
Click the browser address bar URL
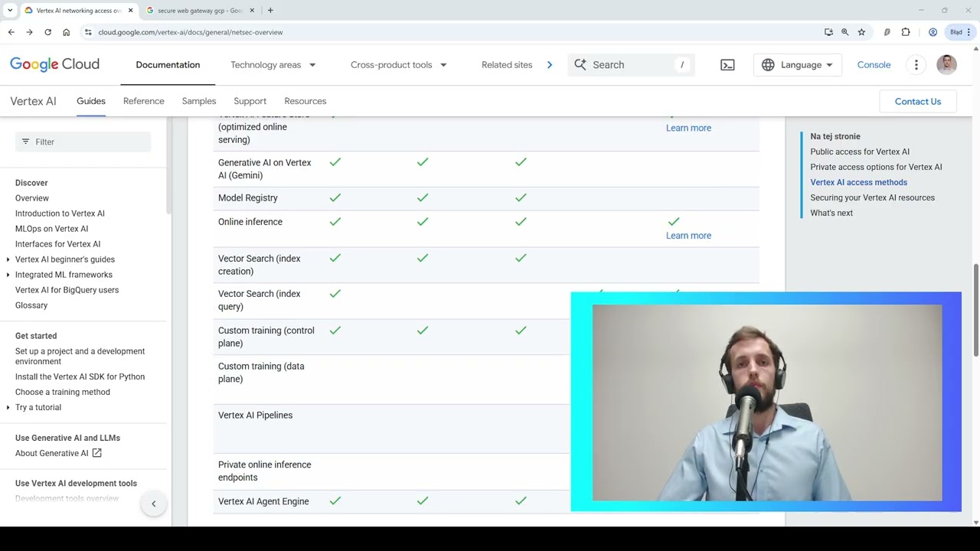(191, 32)
